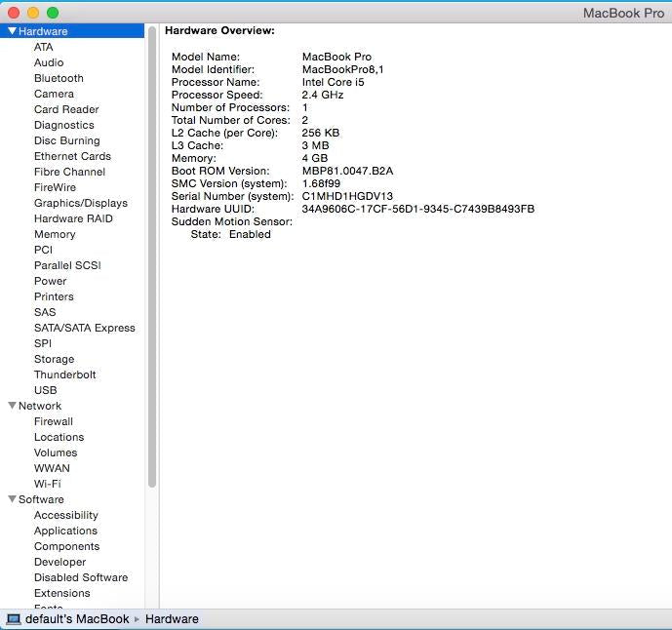This screenshot has width=672, height=630.
Task: Select ATA in the sidebar
Action: [x=43, y=47]
